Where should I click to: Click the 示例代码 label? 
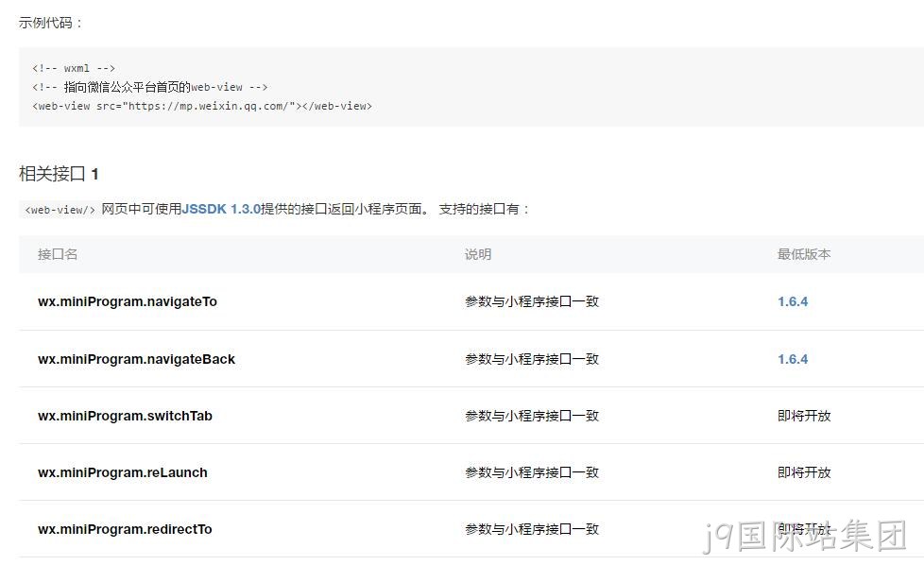coord(51,23)
